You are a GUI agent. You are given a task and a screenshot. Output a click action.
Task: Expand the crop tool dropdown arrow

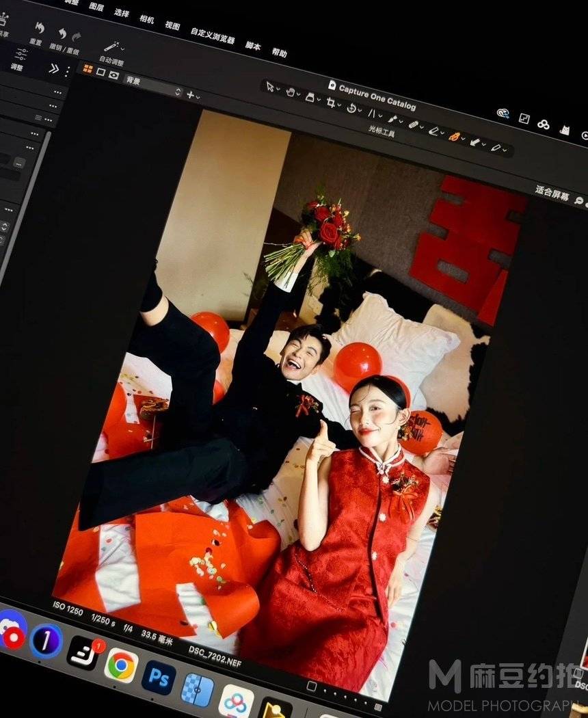(339, 105)
